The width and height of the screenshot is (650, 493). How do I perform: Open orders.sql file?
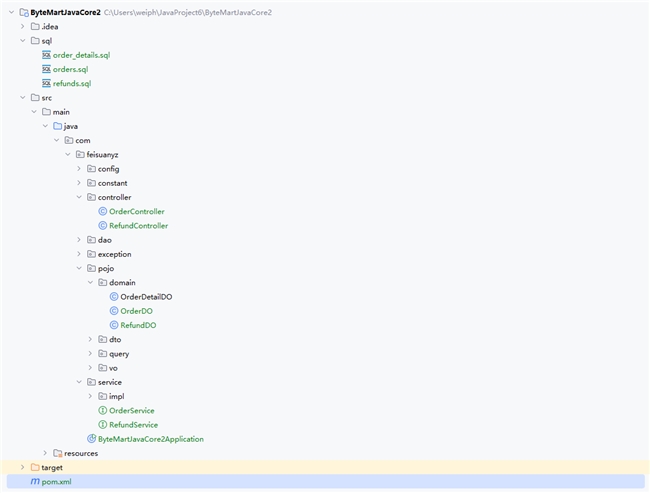pyautogui.click(x=70, y=69)
